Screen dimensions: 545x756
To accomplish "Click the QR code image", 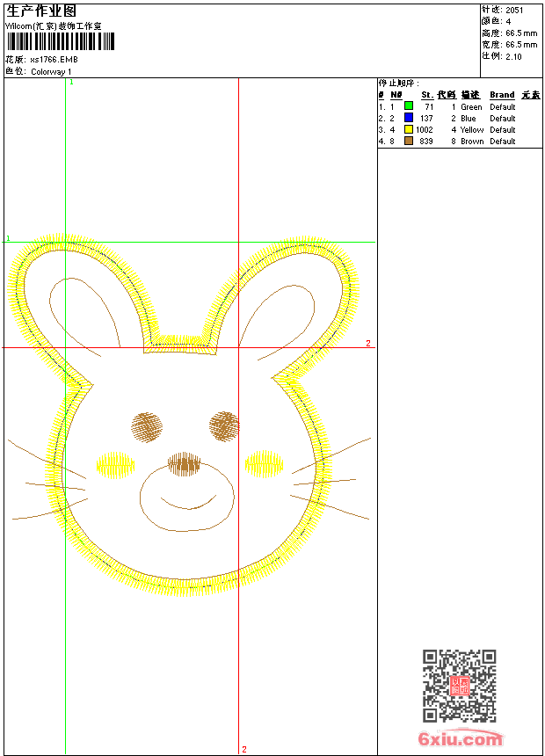I will (459, 686).
